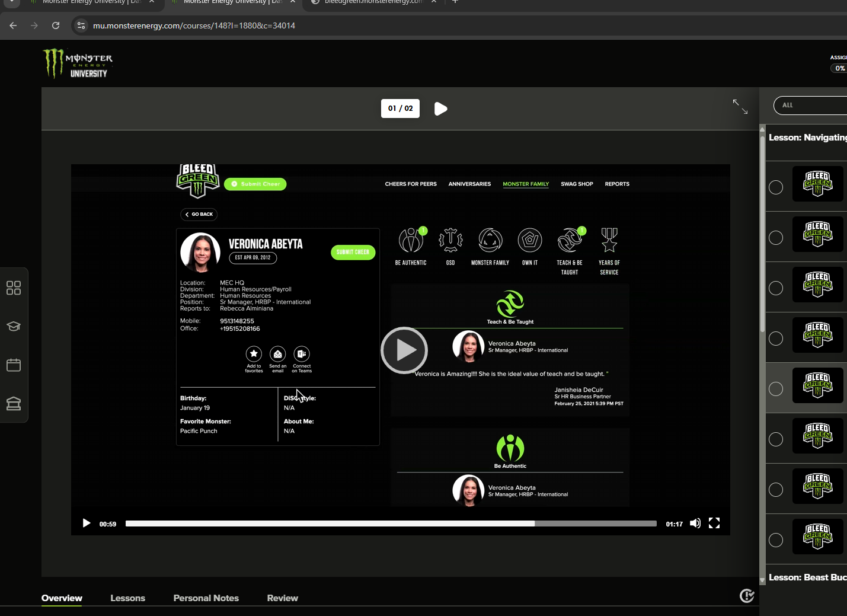Image resolution: width=847 pixels, height=616 pixels.
Task: Reload the page with browser refresh
Action: point(56,25)
